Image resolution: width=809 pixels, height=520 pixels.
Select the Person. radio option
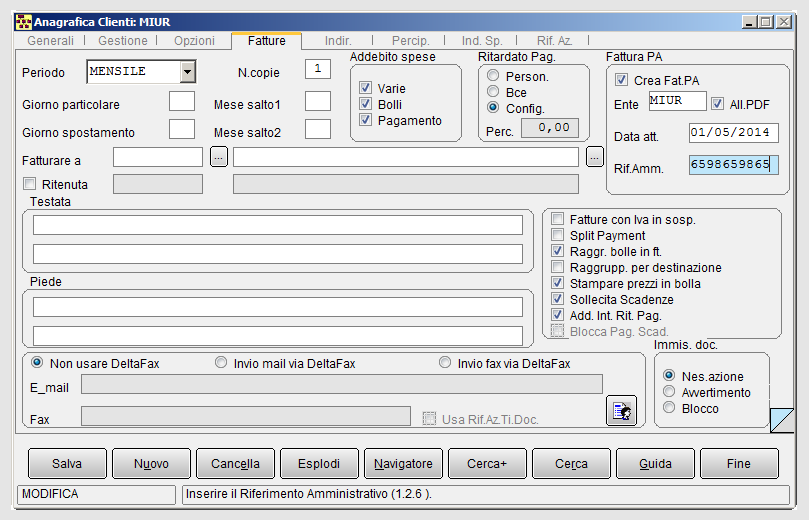(x=493, y=75)
